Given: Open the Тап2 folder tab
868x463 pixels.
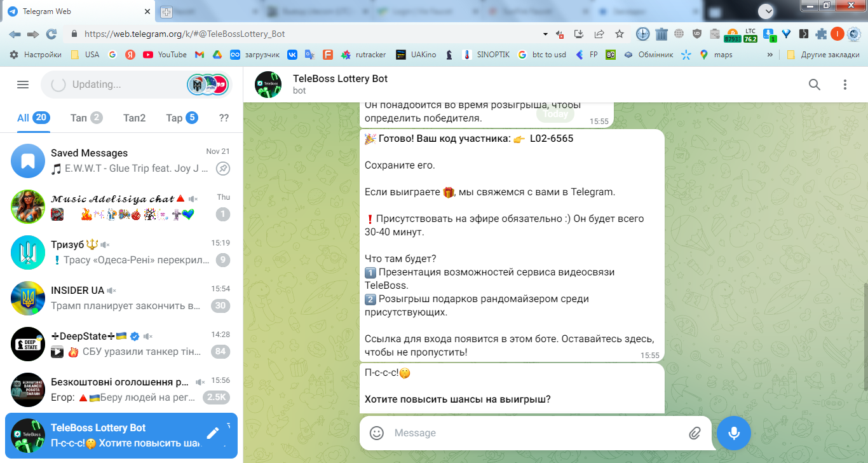Looking at the screenshot, I should click(134, 118).
